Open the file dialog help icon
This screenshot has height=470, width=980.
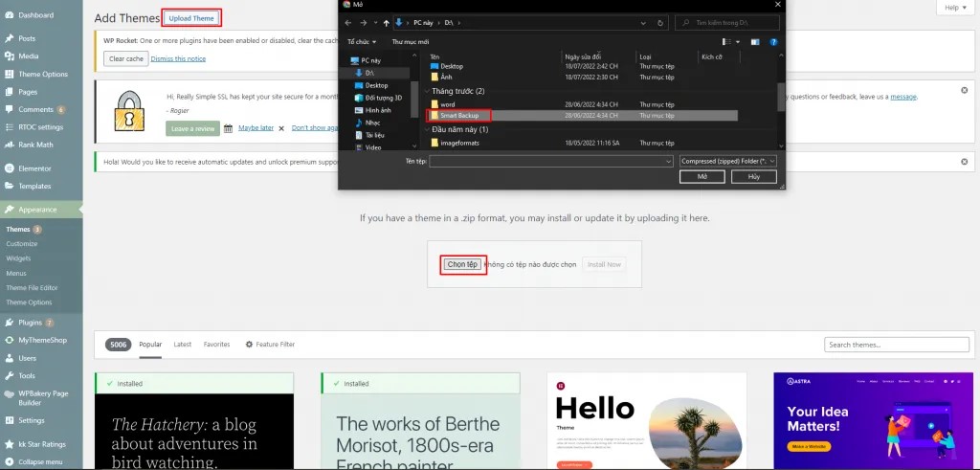pos(773,42)
